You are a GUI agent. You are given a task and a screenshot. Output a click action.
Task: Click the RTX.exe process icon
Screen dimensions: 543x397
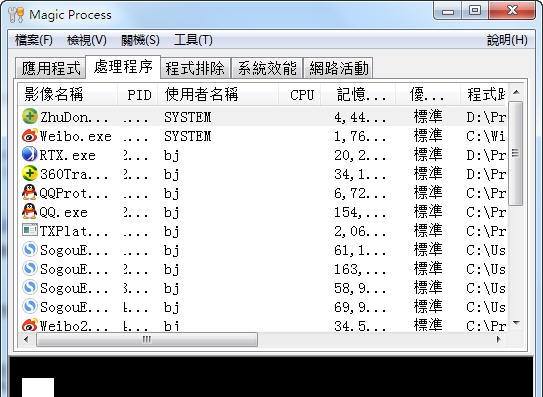pyautogui.click(x=30, y=154)
